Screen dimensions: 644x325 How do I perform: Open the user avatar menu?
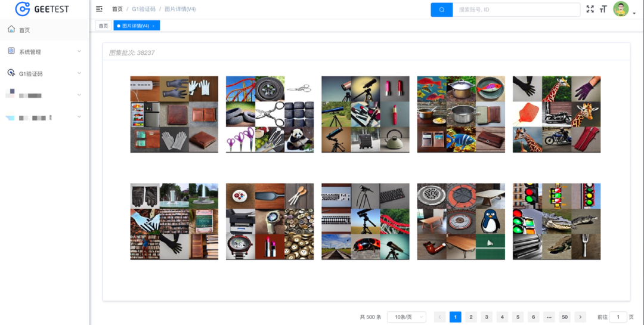point(621,9)
